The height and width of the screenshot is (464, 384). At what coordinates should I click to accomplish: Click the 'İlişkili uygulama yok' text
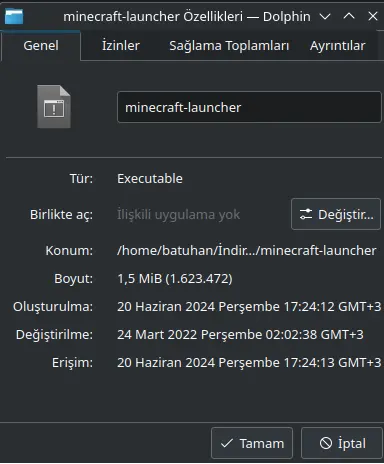(178, 214)
